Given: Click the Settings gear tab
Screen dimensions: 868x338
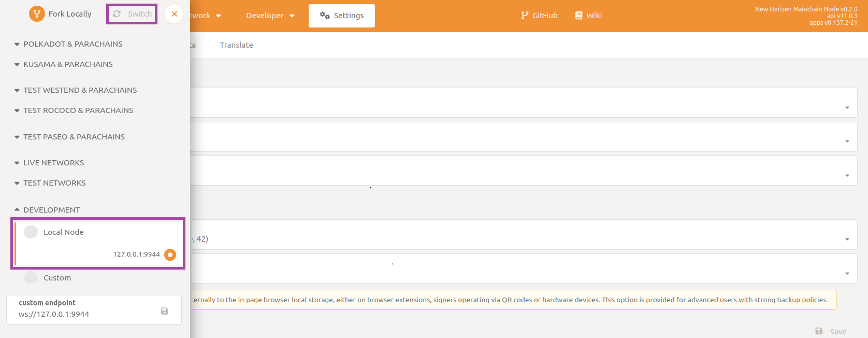Looking at the screenshot, I should 342,16.
